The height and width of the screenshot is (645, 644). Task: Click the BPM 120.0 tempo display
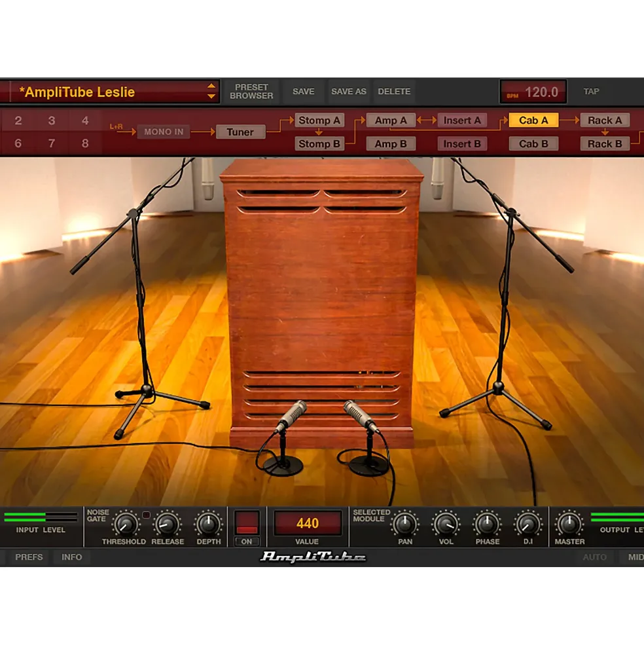click(533, 92)
